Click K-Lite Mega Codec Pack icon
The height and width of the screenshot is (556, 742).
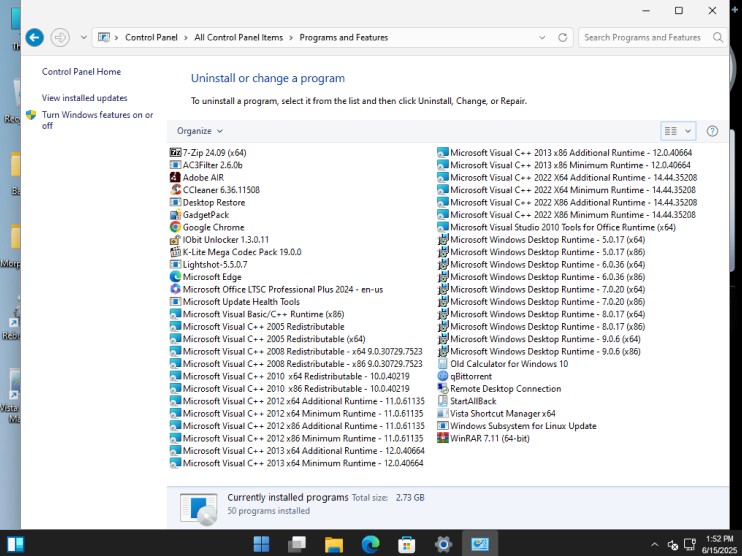tap(175, 252)
